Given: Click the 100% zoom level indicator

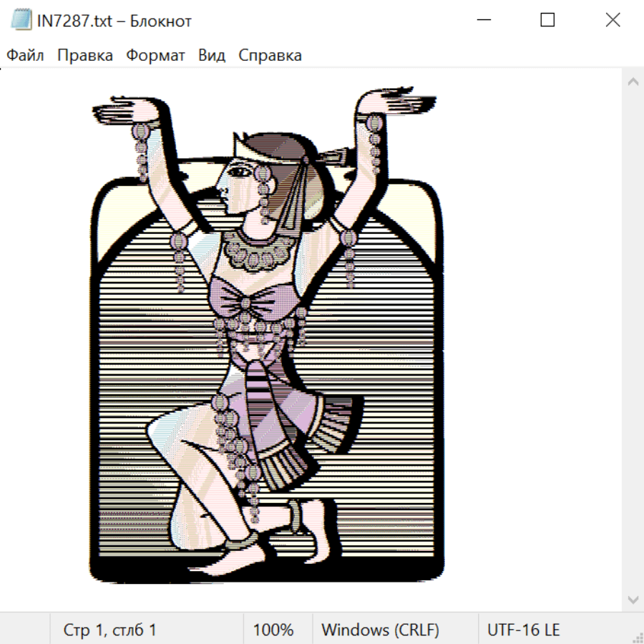Looking at the screenshot, I should (273, 630).
